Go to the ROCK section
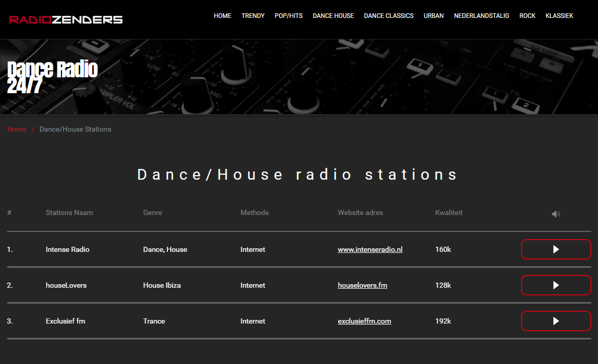The width and height of the screenshot is (598, 364). 527,15
